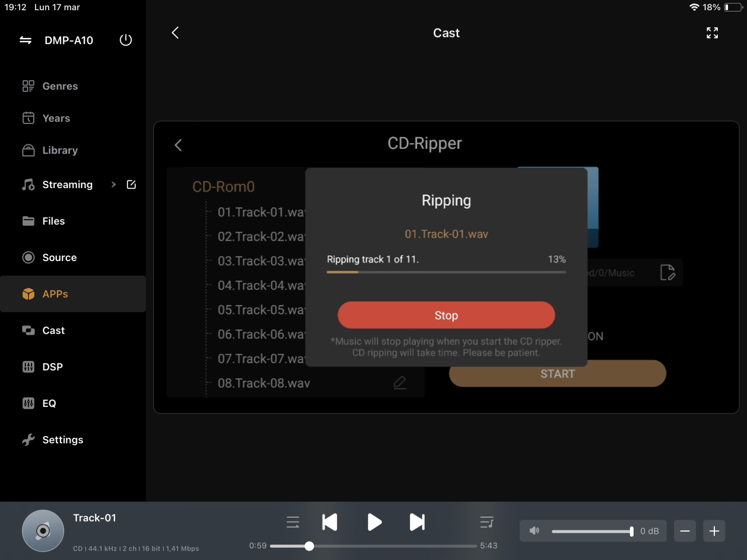Select 05.Track-05.wav in the list
Screen dimensions: 747x560
[261, 310]
